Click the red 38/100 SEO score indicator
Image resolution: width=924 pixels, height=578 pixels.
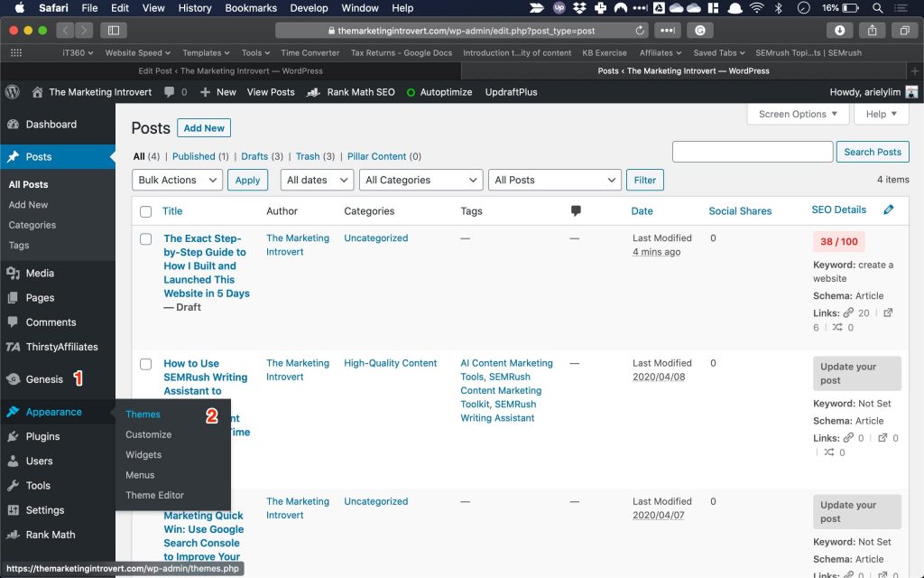(x=839, y=241)
